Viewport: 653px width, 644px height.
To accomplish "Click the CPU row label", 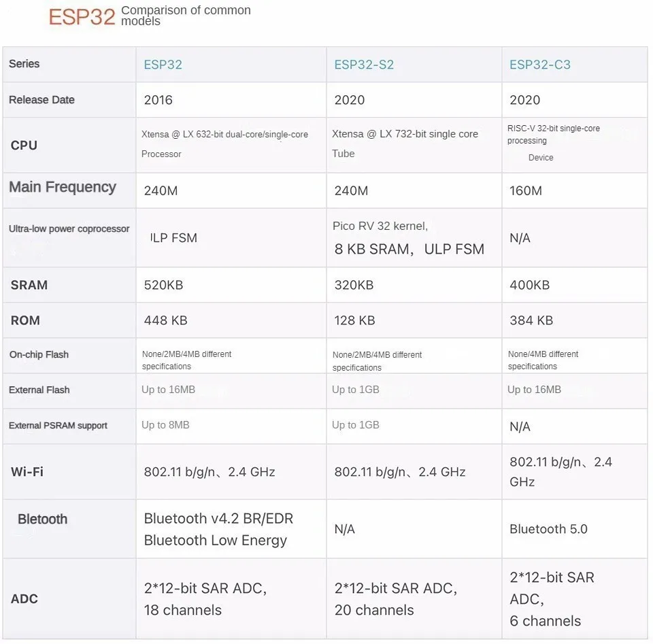I will click(24, 146).
